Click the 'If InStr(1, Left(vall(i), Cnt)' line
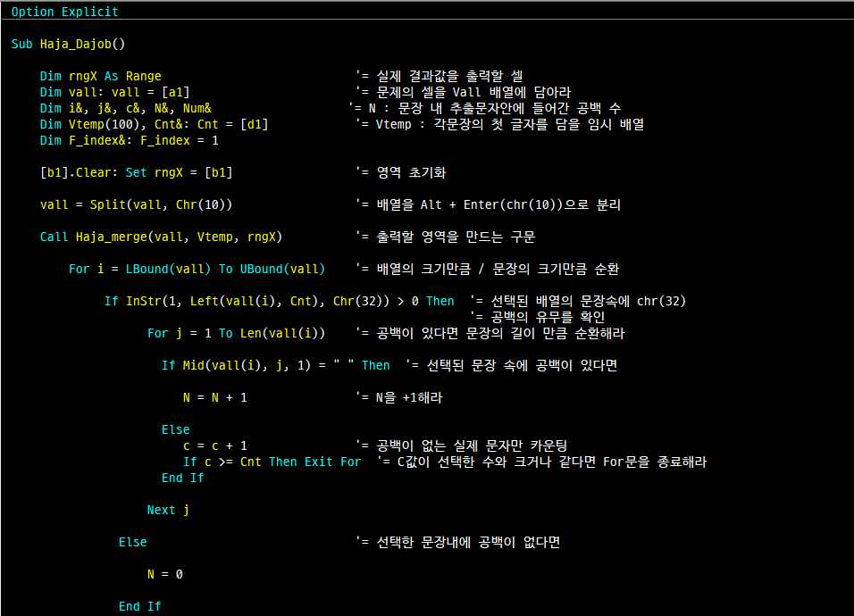 [x=279, y=301]
